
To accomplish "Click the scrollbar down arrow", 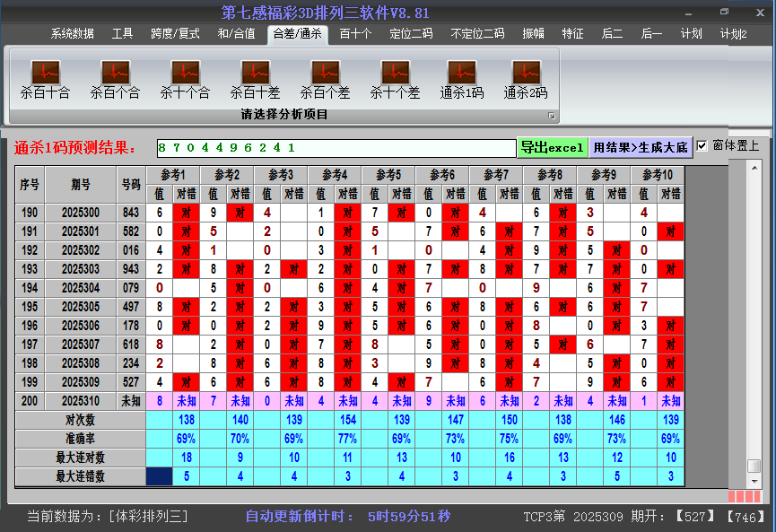I will tap(754, 482).
